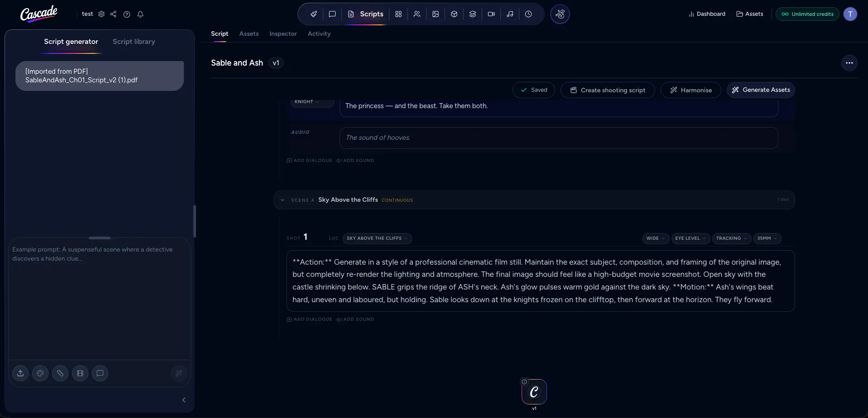Open the video camera icon in top navigation
This screenshot has height=418, width=868.
click(x=491, y=14)
